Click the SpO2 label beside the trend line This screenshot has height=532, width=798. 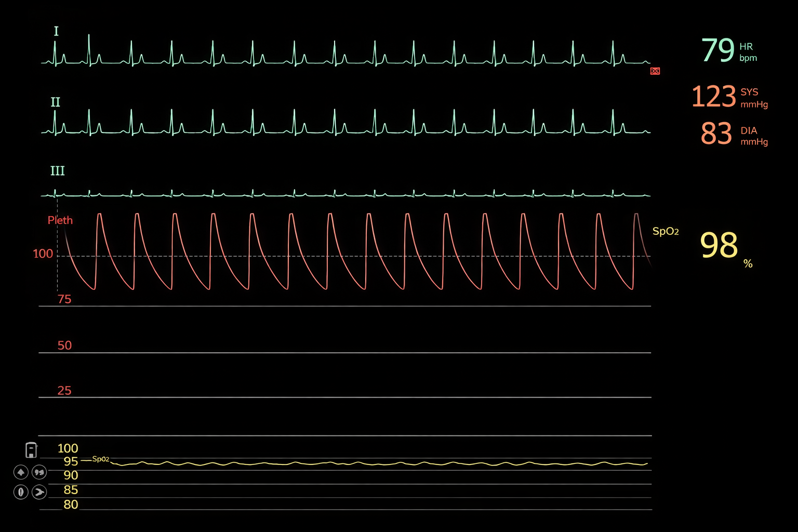click(x=102, y=459)
